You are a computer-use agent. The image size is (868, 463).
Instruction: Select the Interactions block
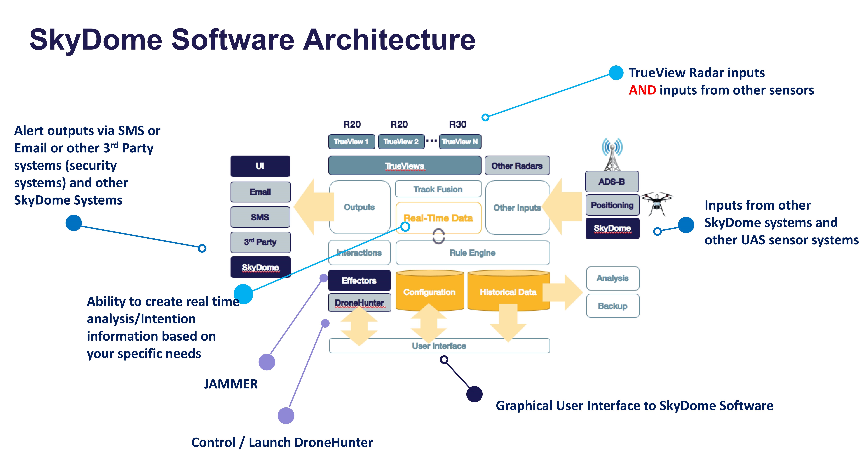tap(360, 252)
